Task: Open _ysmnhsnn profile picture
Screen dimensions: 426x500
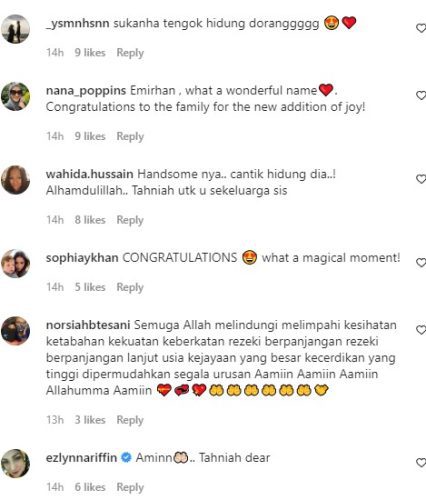Action: 15,29
